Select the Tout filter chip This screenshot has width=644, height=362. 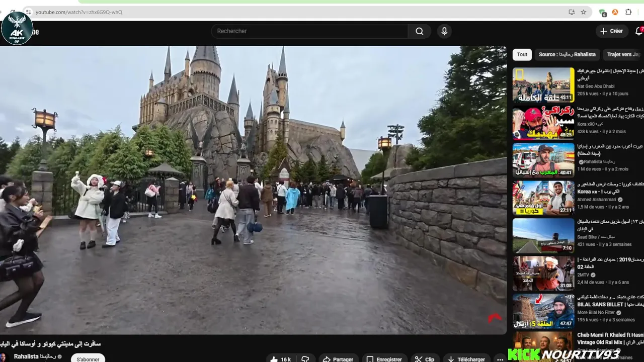pyautogui.click(x=522, y=54)
